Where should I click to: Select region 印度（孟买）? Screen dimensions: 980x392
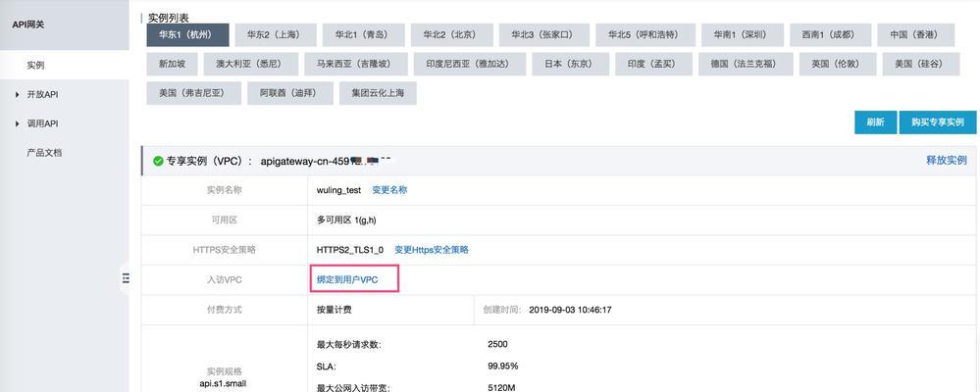click(653, 64)
